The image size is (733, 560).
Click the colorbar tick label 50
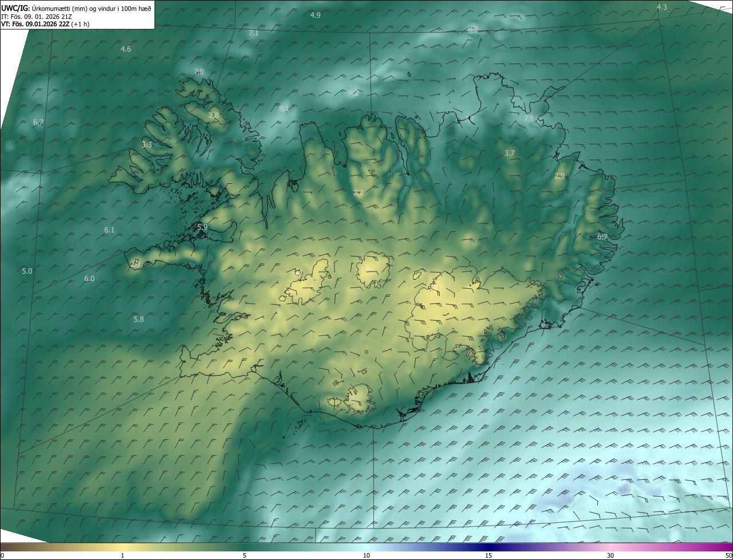click(x=728, y=555)
